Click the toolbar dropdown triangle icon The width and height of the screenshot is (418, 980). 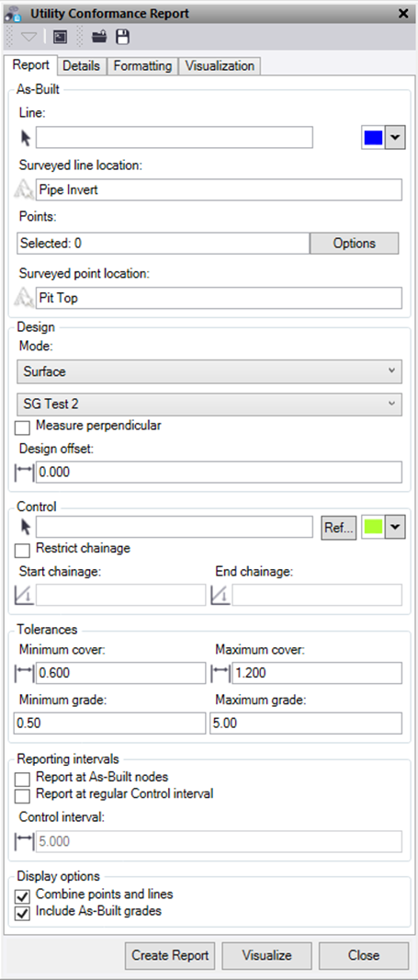coord(28,38)
